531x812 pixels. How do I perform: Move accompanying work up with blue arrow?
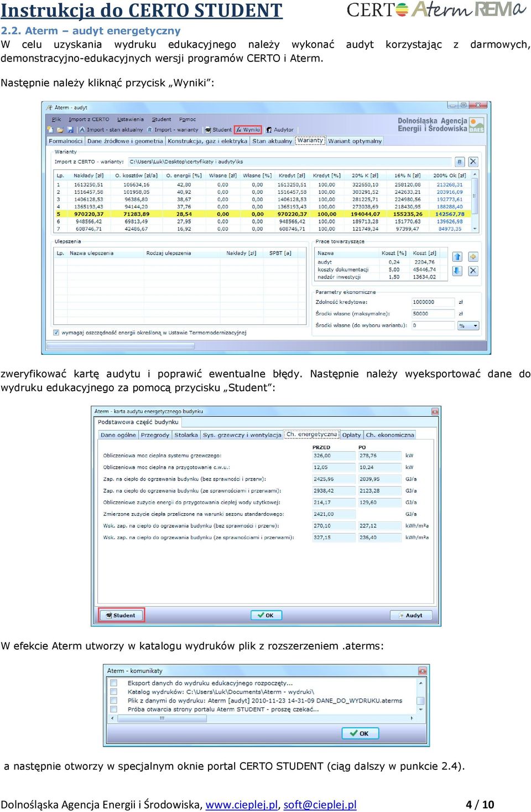click(457, 257)
